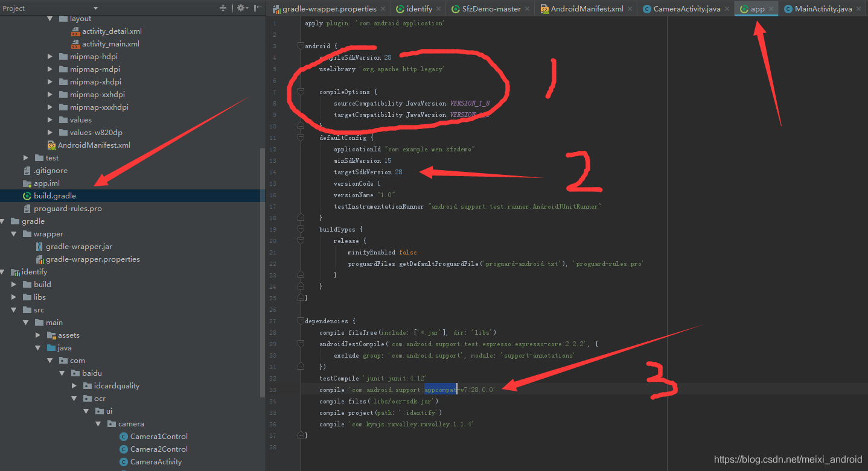This screenshot has width=868, height=471.
Task: Switch to the SfzDemo-master editor tab
Action: pos(491,8)
